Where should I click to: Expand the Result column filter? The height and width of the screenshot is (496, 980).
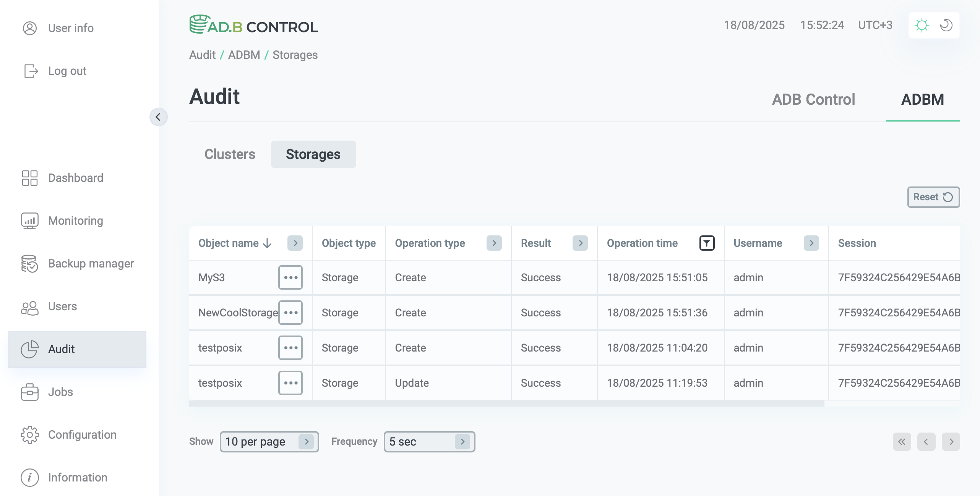point(581,243)
